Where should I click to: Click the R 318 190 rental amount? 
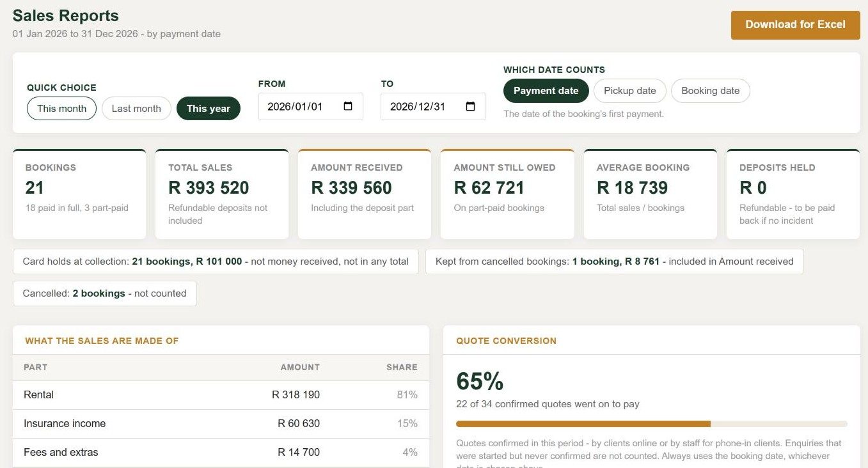[296, 395]
